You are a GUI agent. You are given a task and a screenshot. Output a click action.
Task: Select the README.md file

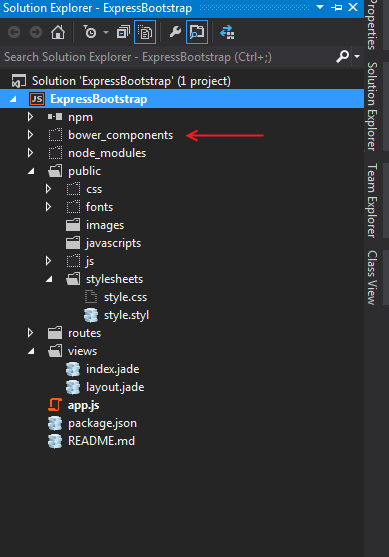coord(101,441)
